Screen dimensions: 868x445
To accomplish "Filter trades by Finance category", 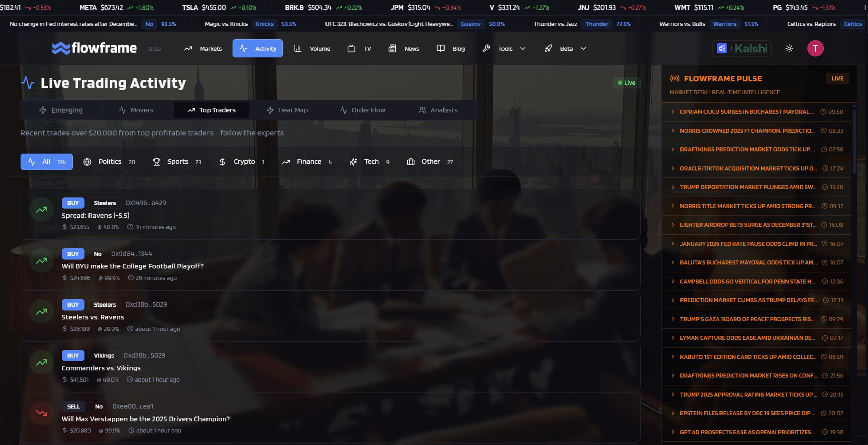I will point(307,162).
